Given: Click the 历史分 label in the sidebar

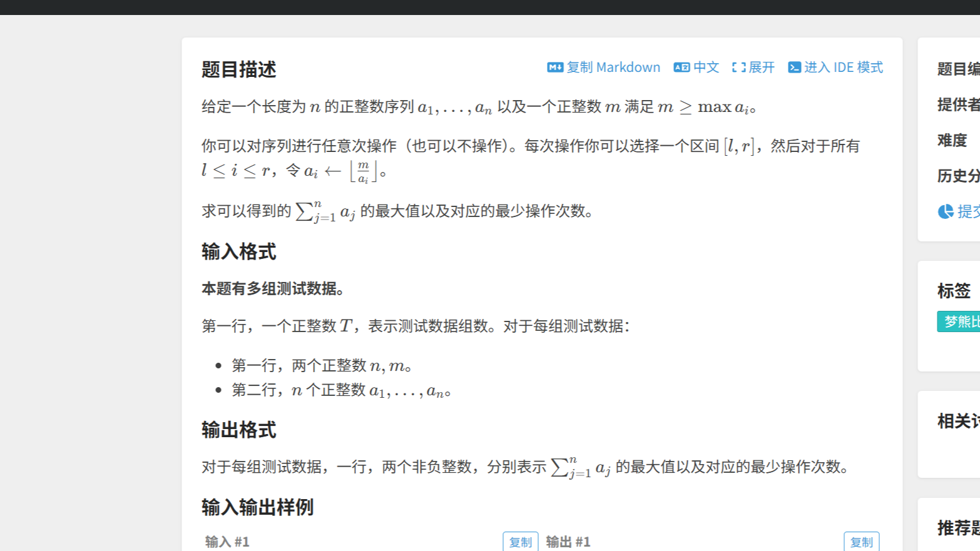Looking at the screenshot, I should (x=956, y=176).
